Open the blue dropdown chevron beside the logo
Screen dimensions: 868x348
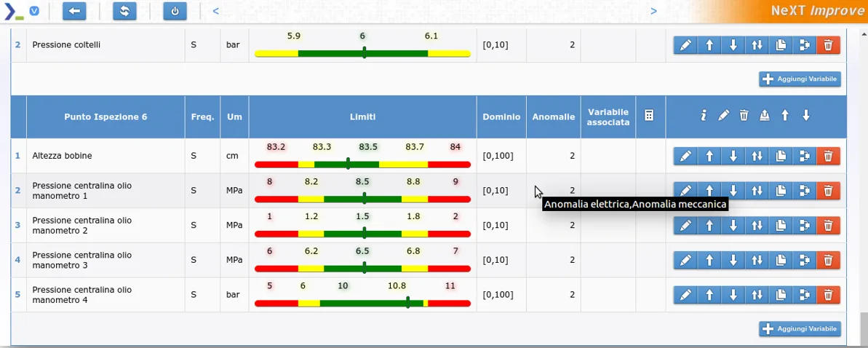click(34, 11)
